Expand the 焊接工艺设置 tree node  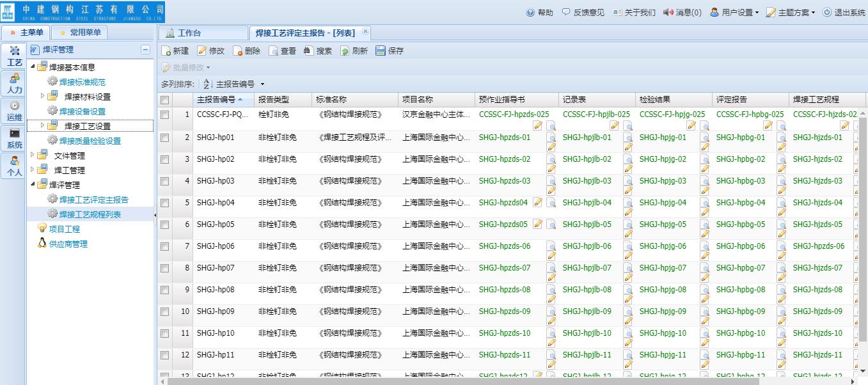coord(43,126)
